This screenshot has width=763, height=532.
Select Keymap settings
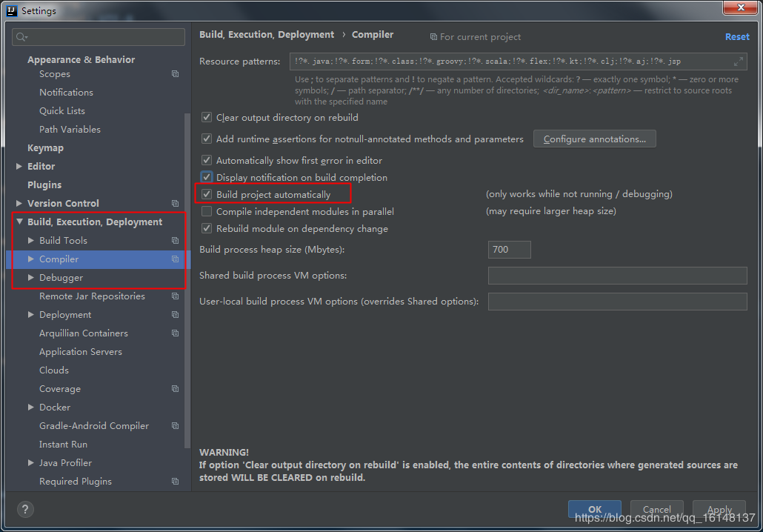click(45, 148)
